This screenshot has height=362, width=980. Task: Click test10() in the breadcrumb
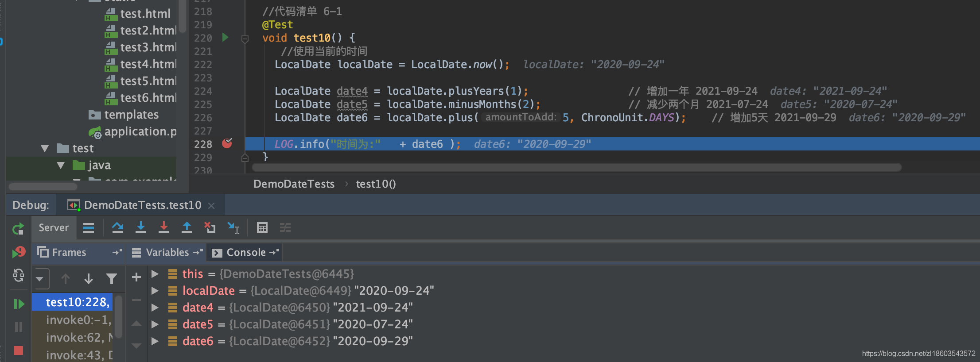pos(376,184)
